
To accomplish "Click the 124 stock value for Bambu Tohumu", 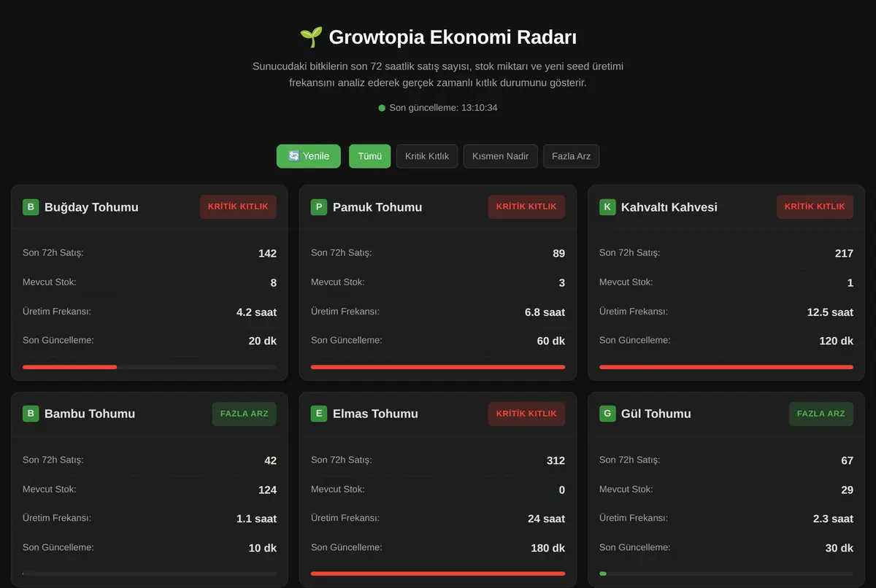I will pyautogui.click(x=267, y=490).
